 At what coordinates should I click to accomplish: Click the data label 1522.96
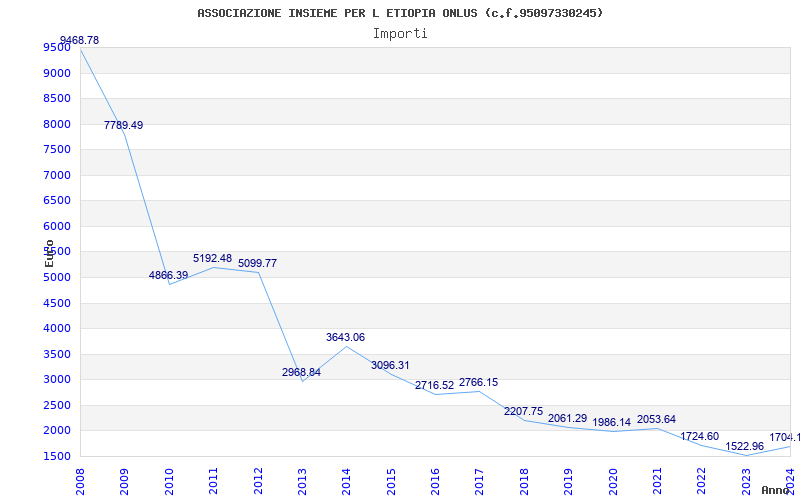pyautogui.click(x=745, y=446)
